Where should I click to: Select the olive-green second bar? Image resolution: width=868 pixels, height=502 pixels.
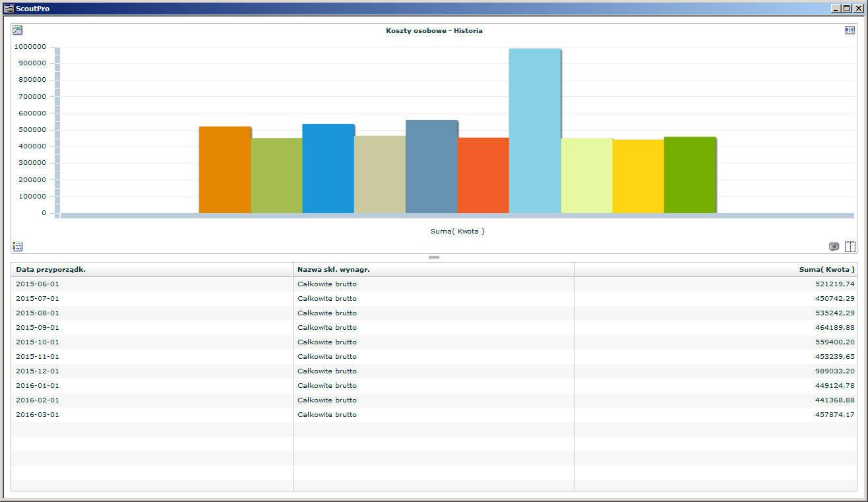pyautogui.click(x=276, y=175)
